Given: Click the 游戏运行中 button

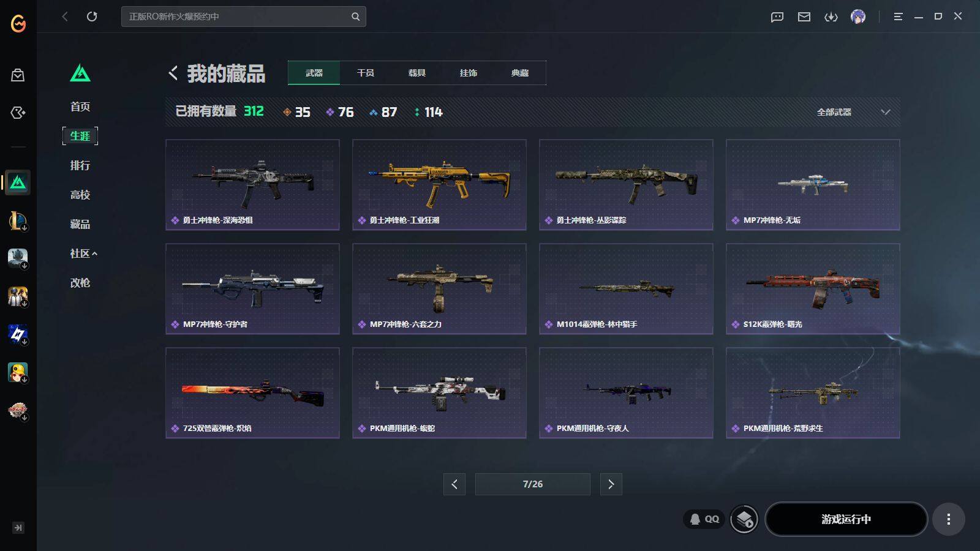Looking at the screenshot, I should point(846,519).
